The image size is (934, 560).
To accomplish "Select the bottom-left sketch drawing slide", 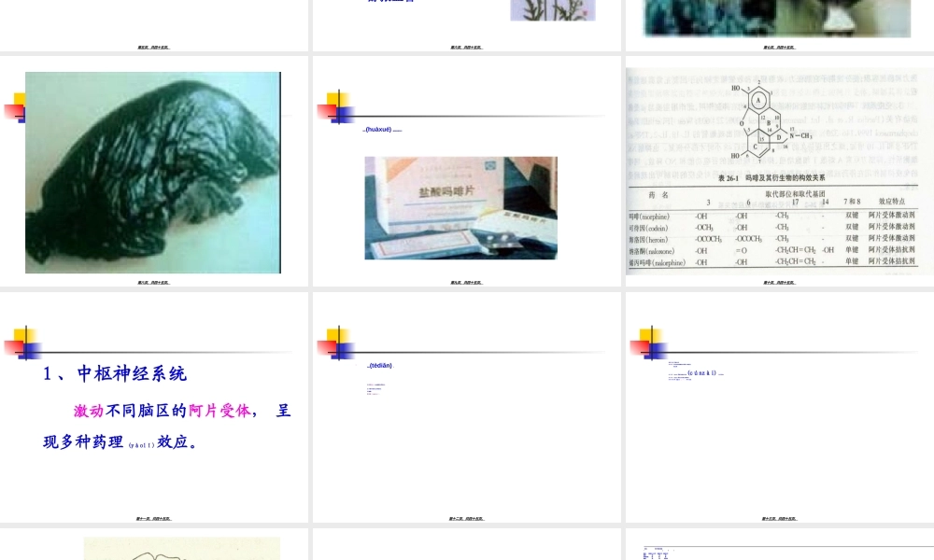I will point(153,546).
